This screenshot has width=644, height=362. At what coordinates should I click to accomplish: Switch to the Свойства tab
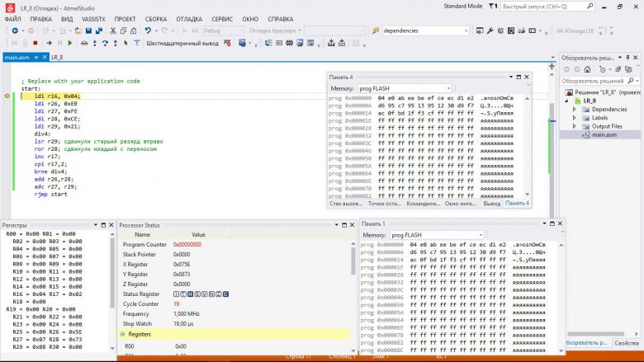pyautogui.click(x=627, y=343)
